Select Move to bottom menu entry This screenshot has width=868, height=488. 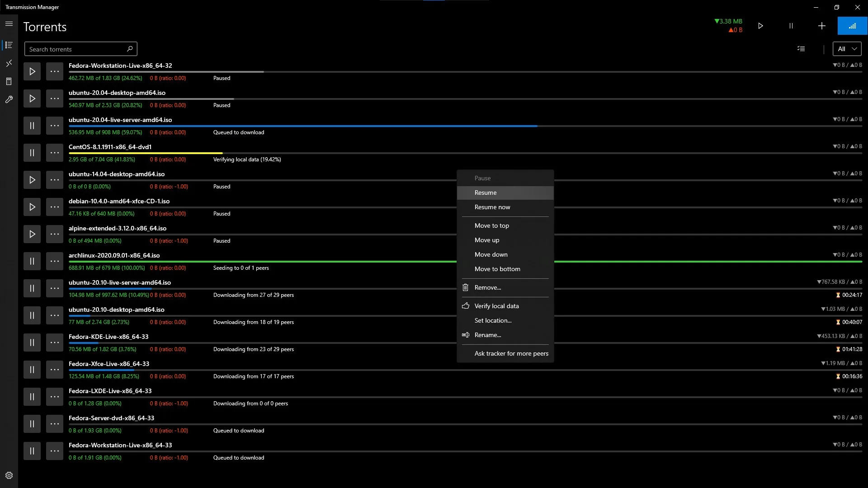505,269
